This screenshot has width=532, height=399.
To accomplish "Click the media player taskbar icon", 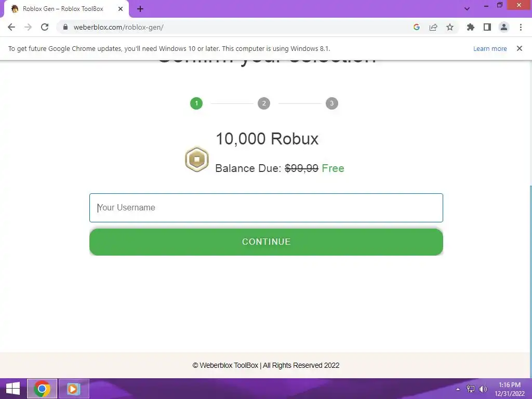I will point(74,389).
